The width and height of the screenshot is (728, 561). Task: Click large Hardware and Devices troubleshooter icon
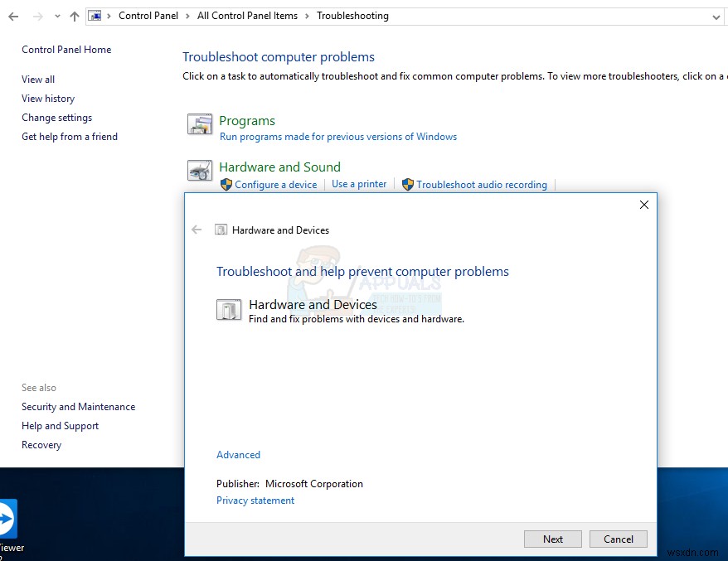click(x=229, y=310)
